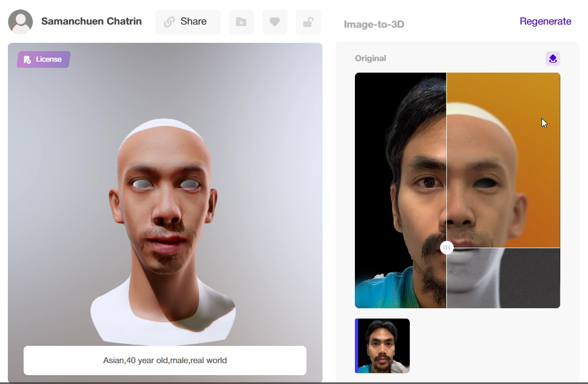Click the Share button
Image resolution: width=588 pixels, height=384 pixels.
tap(188, 22)
